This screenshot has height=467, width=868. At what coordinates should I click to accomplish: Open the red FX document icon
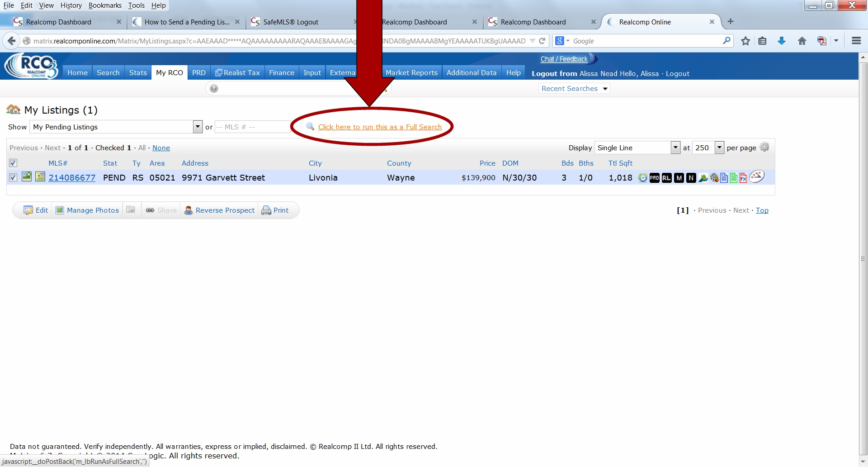743,178
